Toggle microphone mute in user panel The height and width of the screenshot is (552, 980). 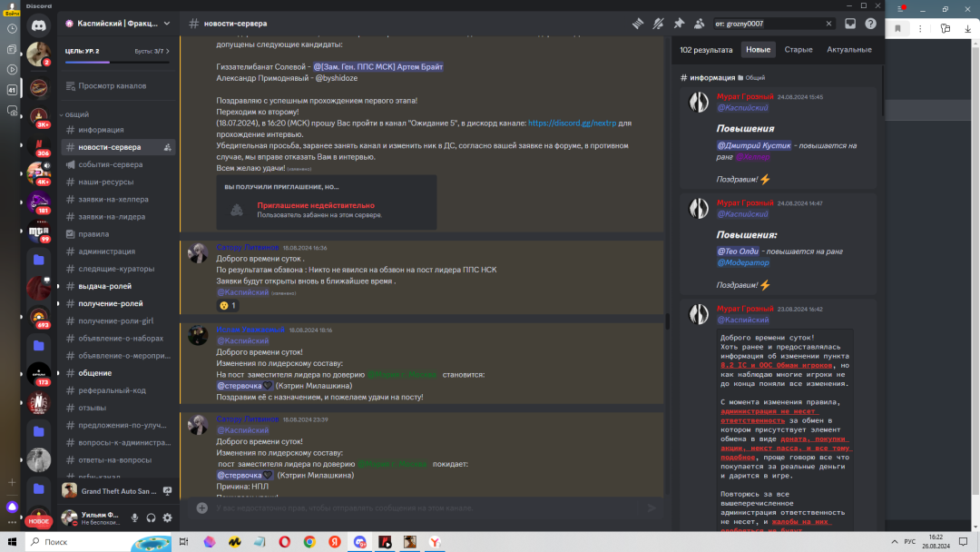click(x=134, y=517)
